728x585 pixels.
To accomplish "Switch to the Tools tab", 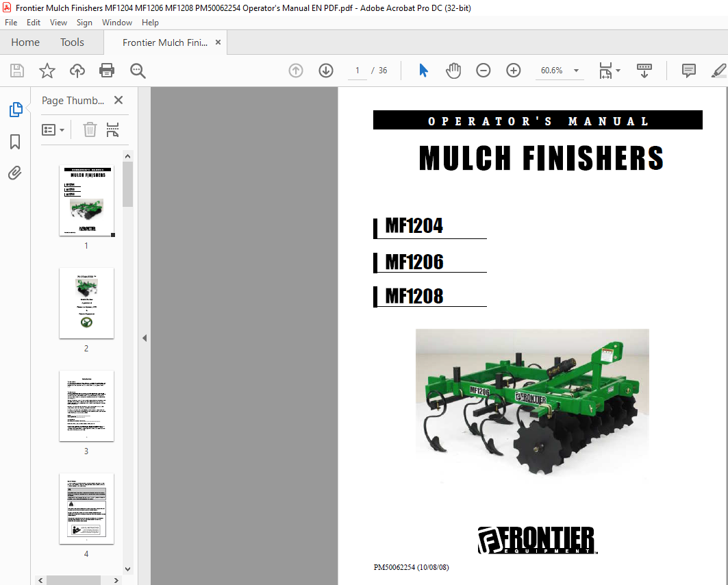I will 72,42.
